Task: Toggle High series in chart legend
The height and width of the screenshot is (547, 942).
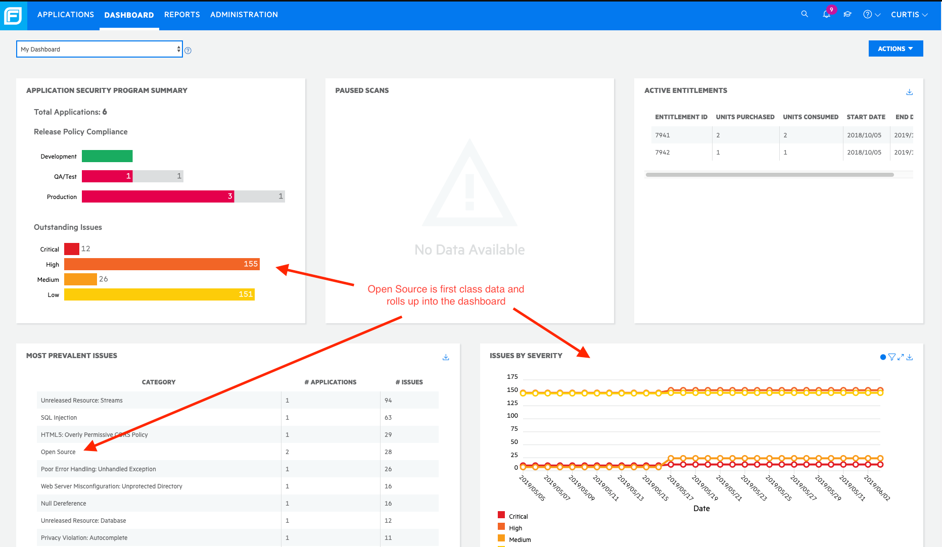Action: click(510, 528)
